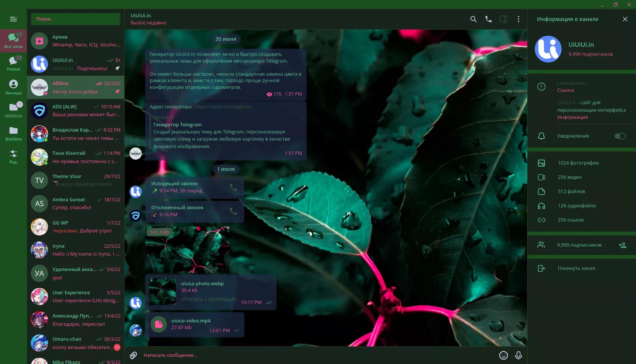
Task: Expand the 1024 фотографии shared media
Action: [x=578, y=163]
